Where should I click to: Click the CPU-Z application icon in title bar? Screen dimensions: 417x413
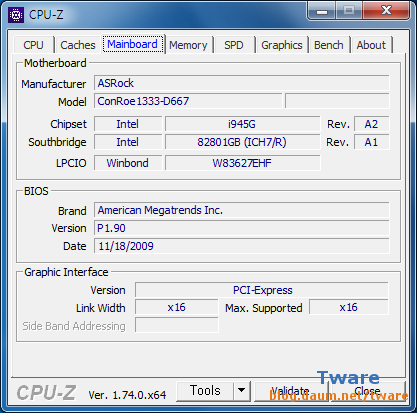coord(16,15)
